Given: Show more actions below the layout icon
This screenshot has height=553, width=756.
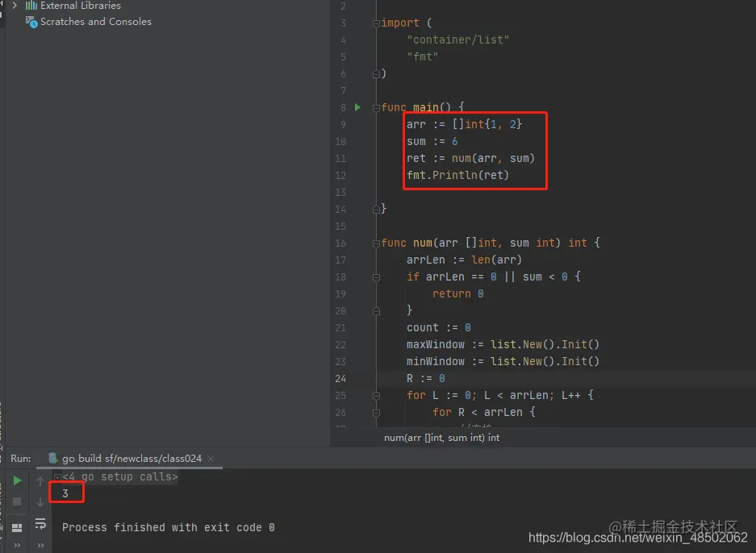Looking at the screenshot, I should [x=18, y=545].
